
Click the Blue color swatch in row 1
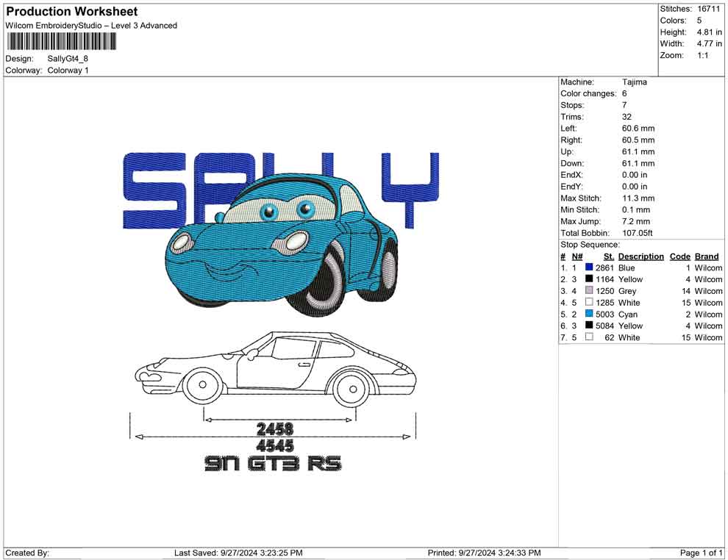(589, 268)
